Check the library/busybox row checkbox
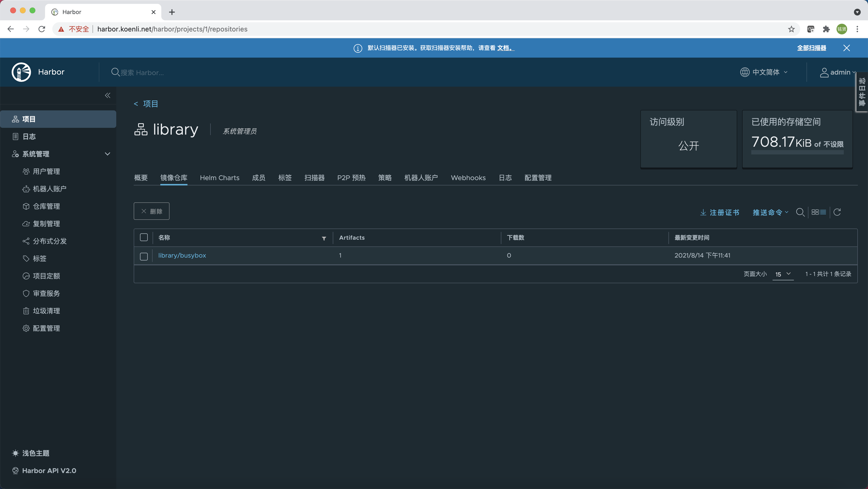Screen dimensions: 868x489 144,256
